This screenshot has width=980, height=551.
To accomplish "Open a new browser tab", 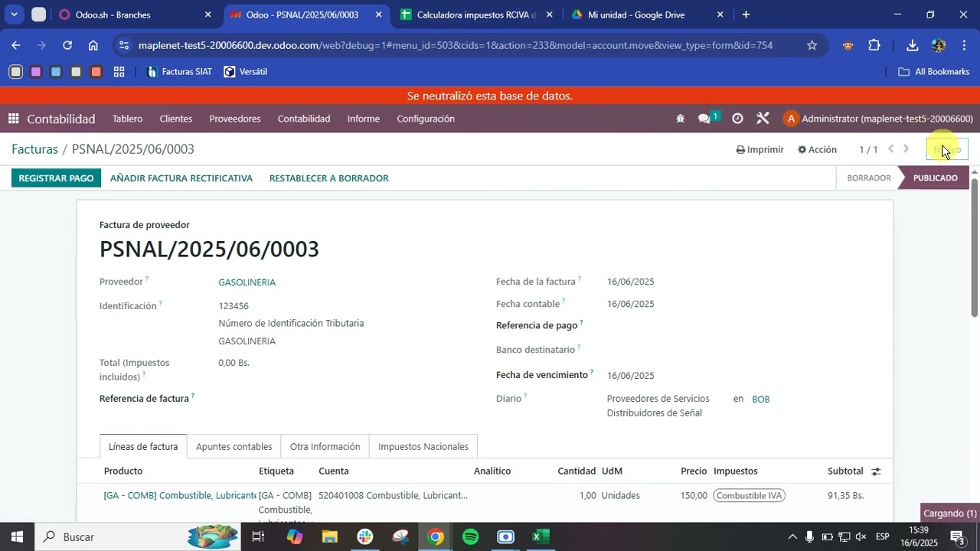I will point(746,15).
